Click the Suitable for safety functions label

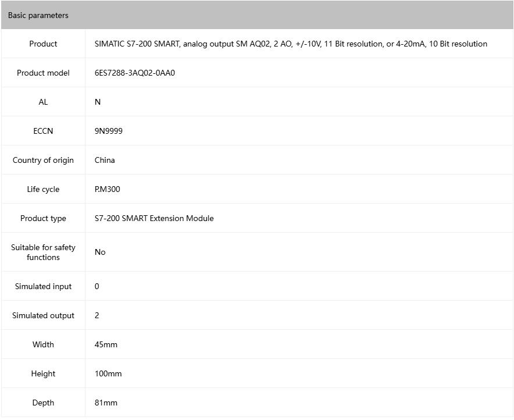[43, 252]
